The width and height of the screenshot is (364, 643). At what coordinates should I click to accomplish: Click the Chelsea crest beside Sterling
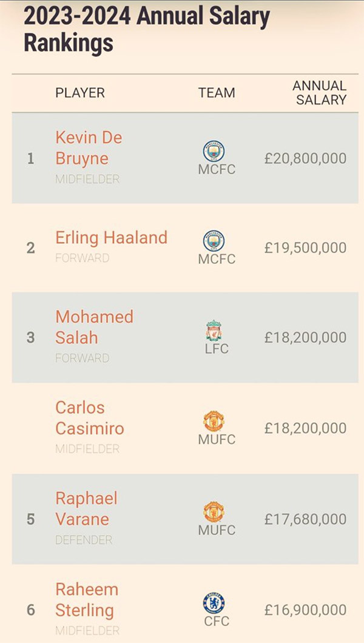point(214,603)
